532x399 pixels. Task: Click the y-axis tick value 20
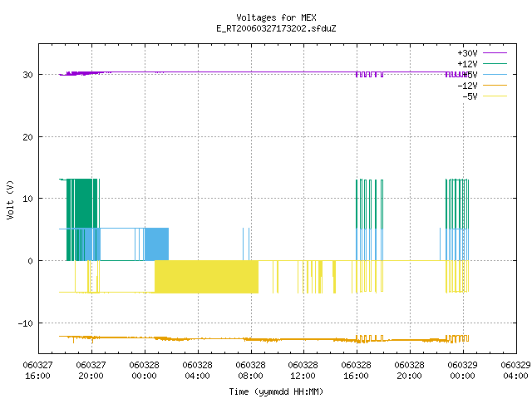click(x=27, y=137)
